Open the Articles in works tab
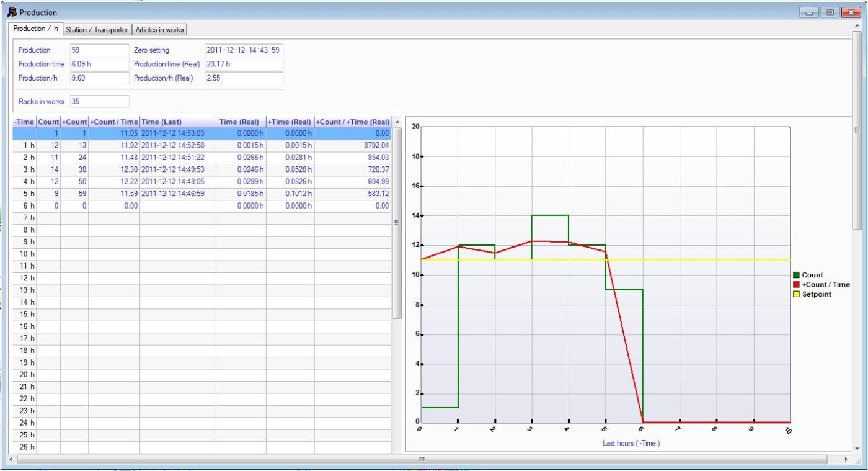 (159, 30)
